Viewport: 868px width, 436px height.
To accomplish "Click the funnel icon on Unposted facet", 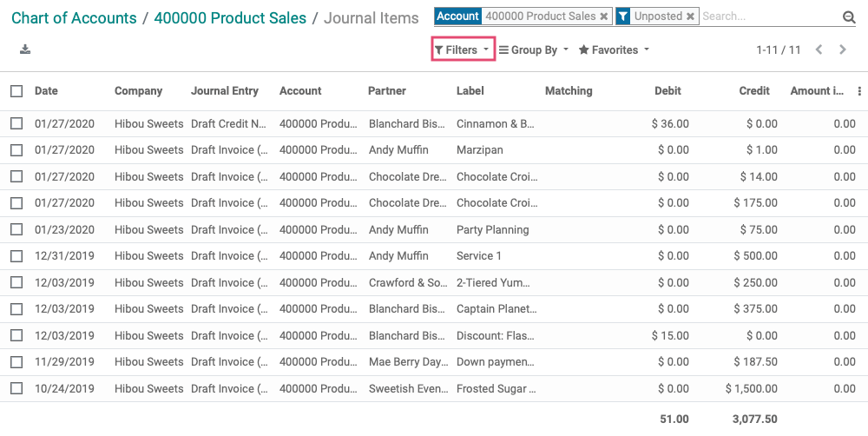I will (x=623, y=17).
